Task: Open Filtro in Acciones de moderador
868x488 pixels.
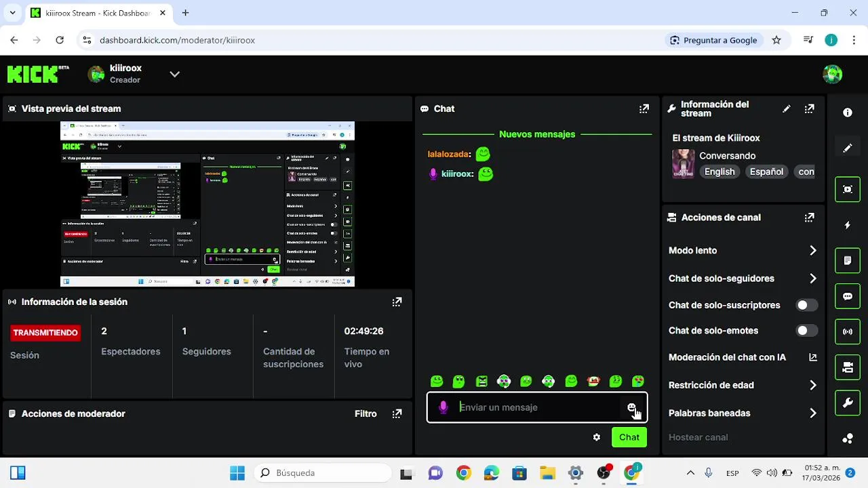Action: click(366, 413)
